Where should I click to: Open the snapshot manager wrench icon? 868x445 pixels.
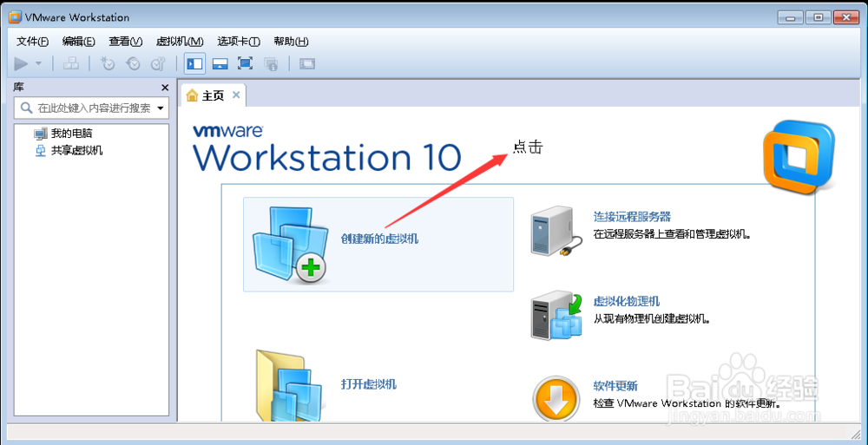[x=158, y=63]
